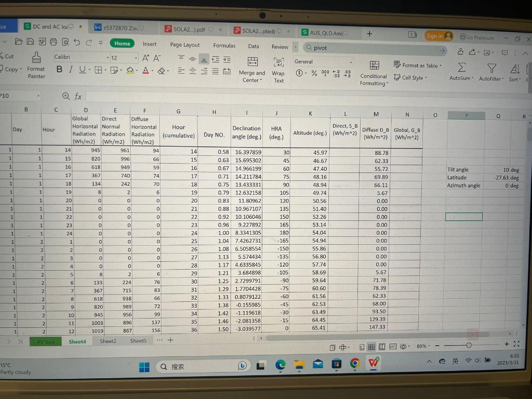Open the Page Layout tab
Screen dimensions: 532x399
click(x=184, y=45)
